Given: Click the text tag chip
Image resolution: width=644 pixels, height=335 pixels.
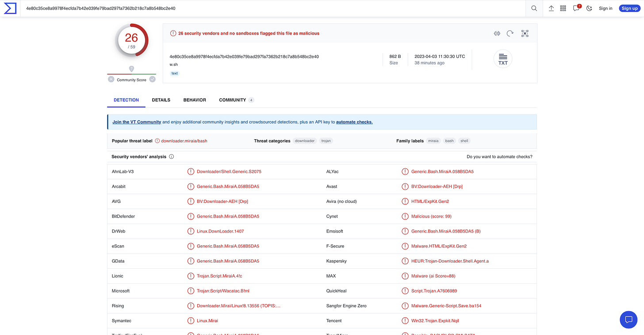Looking at the screenshot, I should [x=175, y=73].
